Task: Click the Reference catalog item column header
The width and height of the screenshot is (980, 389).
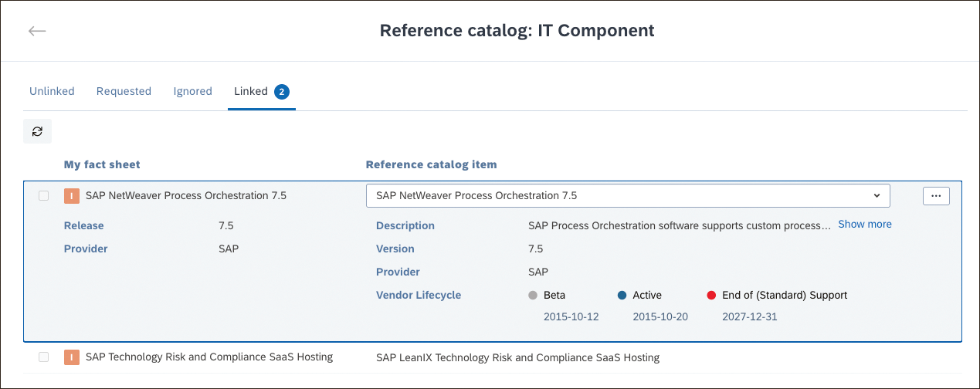Action: 432,164
